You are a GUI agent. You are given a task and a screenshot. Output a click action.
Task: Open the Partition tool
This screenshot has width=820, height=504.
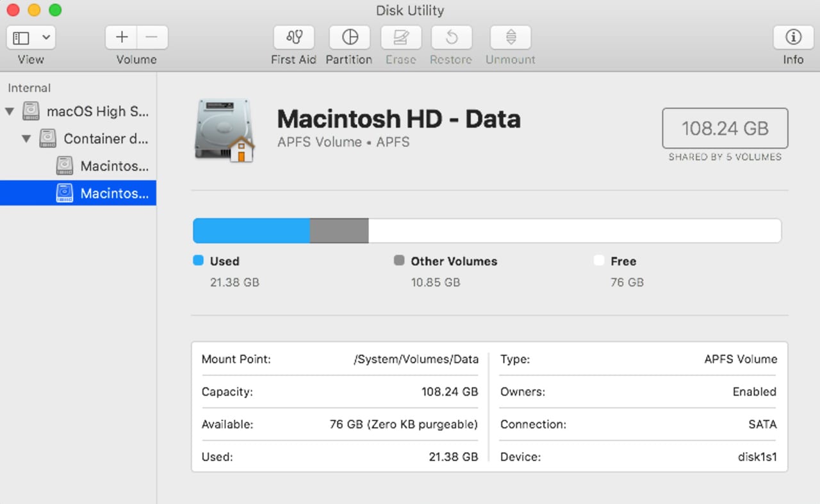[x=349, y=38]
